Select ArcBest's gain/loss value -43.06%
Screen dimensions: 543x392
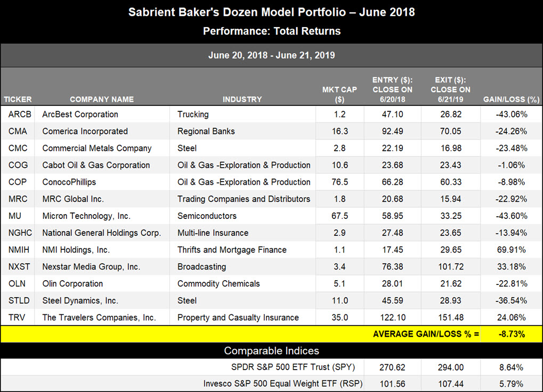click(512, 114)
